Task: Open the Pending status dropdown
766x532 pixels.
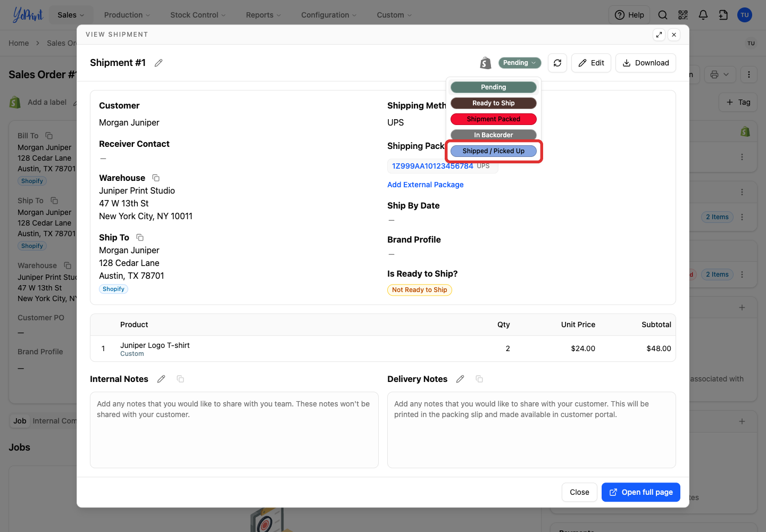Action: [x=520, y=63]
